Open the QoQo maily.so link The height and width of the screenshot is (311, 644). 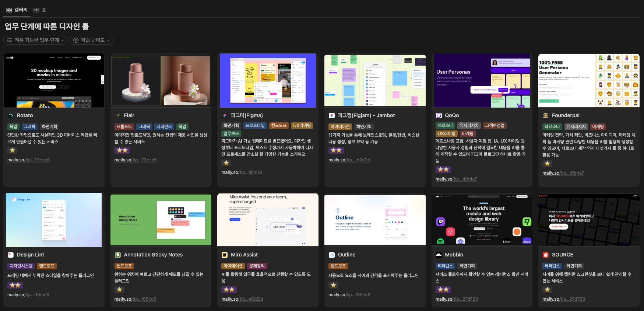[456, 179]
